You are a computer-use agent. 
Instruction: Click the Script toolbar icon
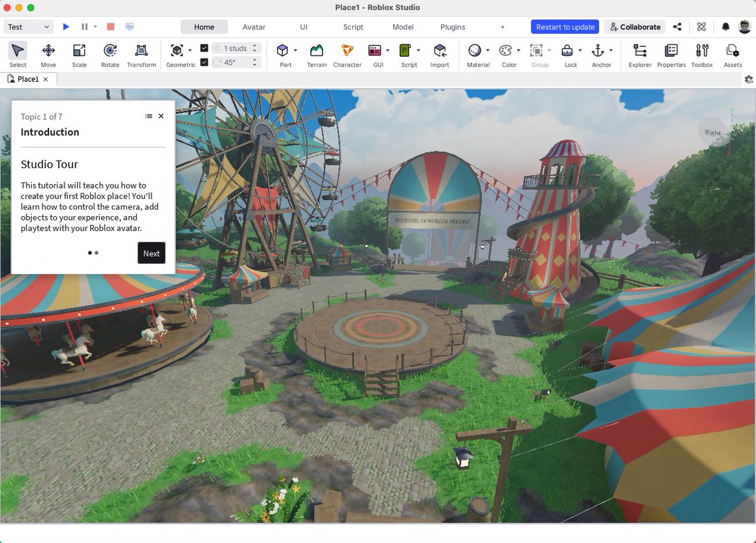coord(406,50)
